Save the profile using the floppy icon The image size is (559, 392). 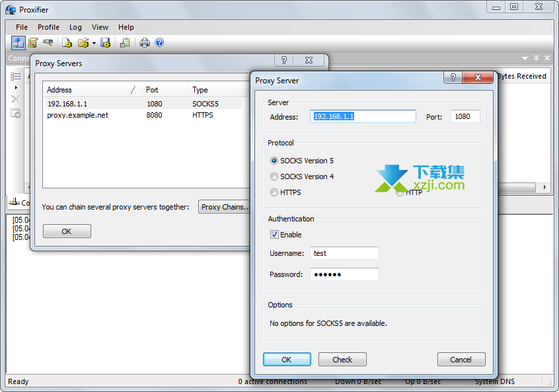106,43
